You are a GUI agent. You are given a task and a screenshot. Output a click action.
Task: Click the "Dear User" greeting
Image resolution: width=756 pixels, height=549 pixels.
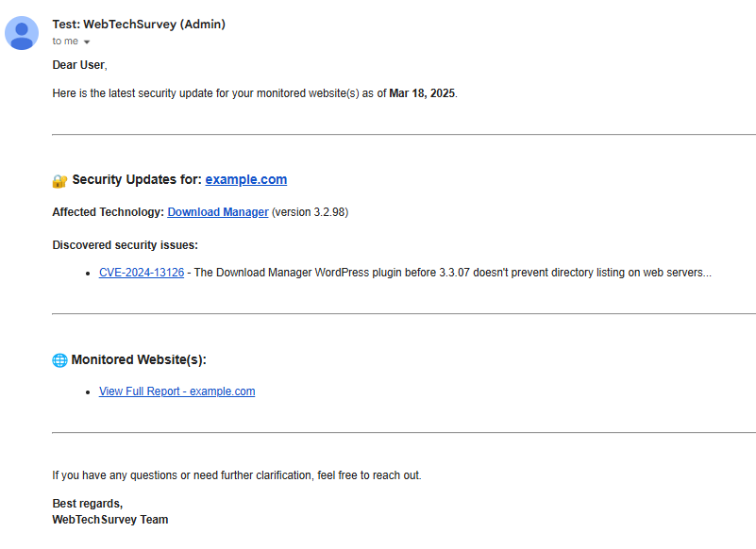[x=79, y=65]
